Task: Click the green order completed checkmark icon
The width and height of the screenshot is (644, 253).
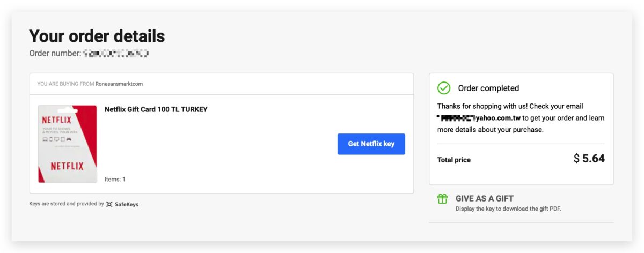Action: point(444,88)
